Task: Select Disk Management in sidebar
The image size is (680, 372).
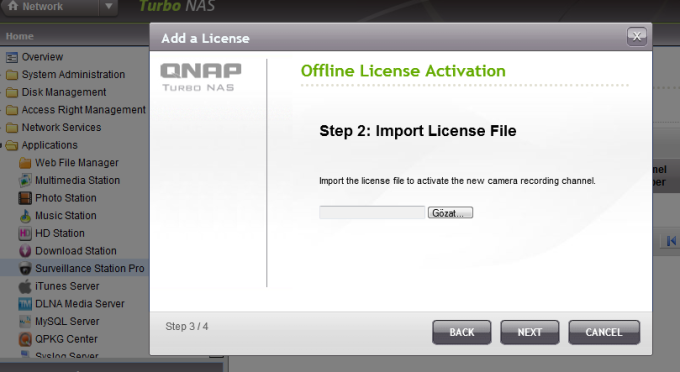Action: 64,92
